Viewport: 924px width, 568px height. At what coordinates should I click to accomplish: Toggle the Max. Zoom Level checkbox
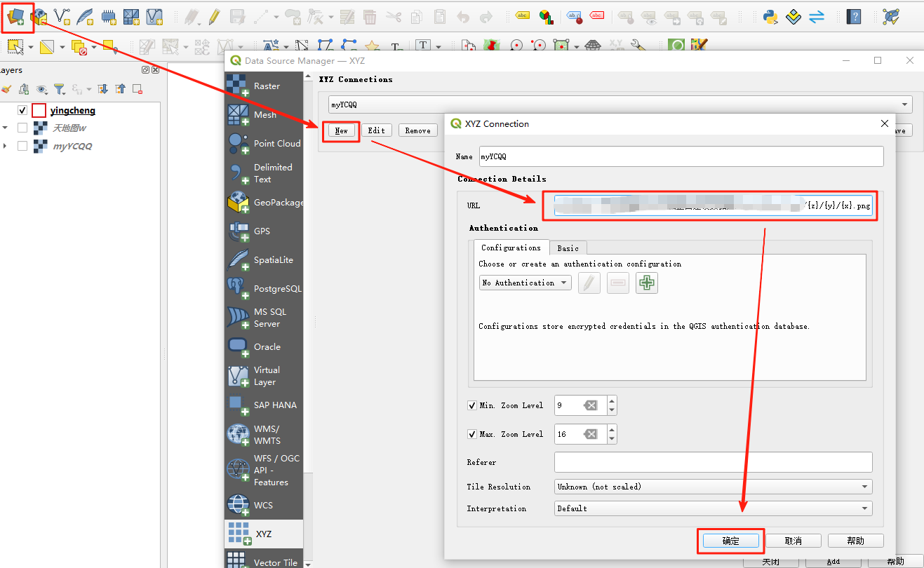[x=471, y=434]
